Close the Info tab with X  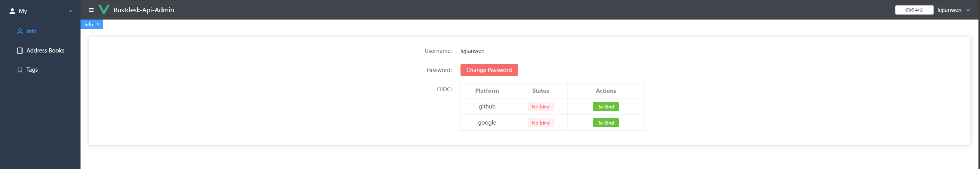(x=98, y=24)
